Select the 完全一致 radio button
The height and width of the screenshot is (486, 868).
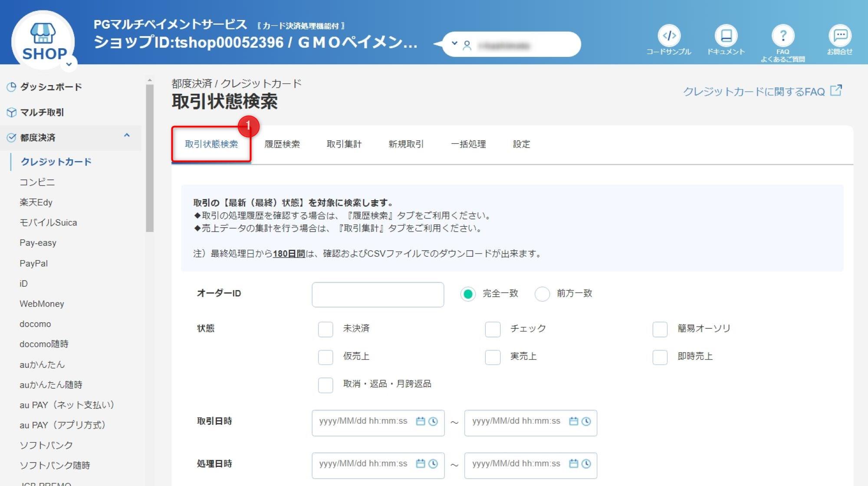click(468, 294)
